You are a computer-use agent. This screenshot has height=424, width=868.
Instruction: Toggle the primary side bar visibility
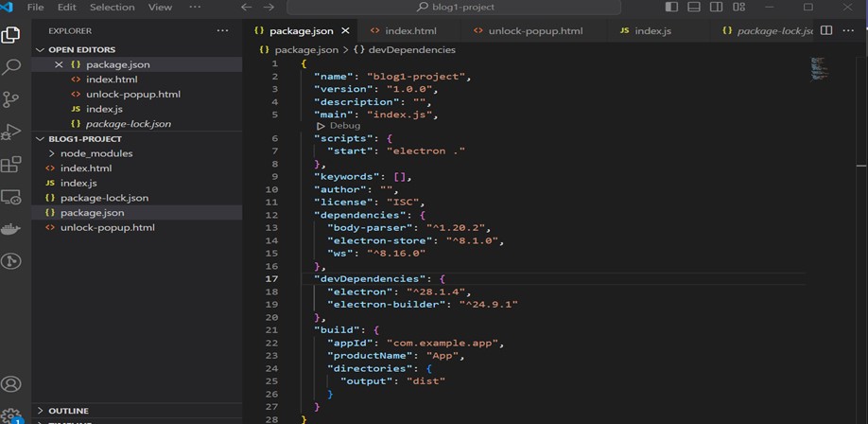(671, 7)
